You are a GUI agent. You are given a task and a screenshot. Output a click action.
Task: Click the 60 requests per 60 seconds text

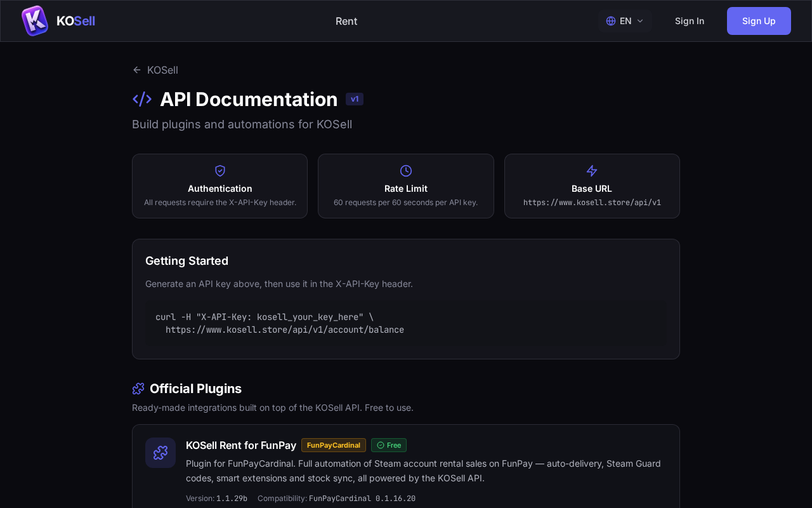[x=406, y=203]
